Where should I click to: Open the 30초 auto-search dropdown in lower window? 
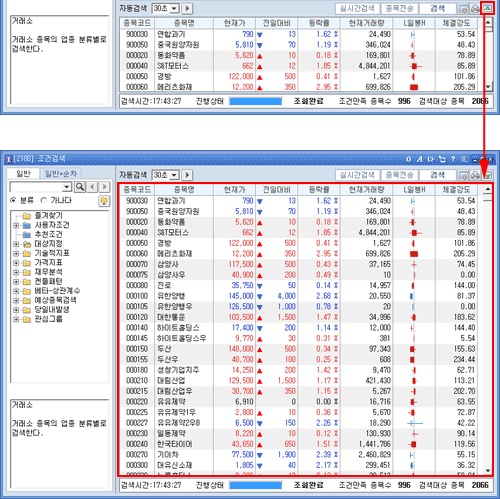pyautogui.click(x=174, y=175)
